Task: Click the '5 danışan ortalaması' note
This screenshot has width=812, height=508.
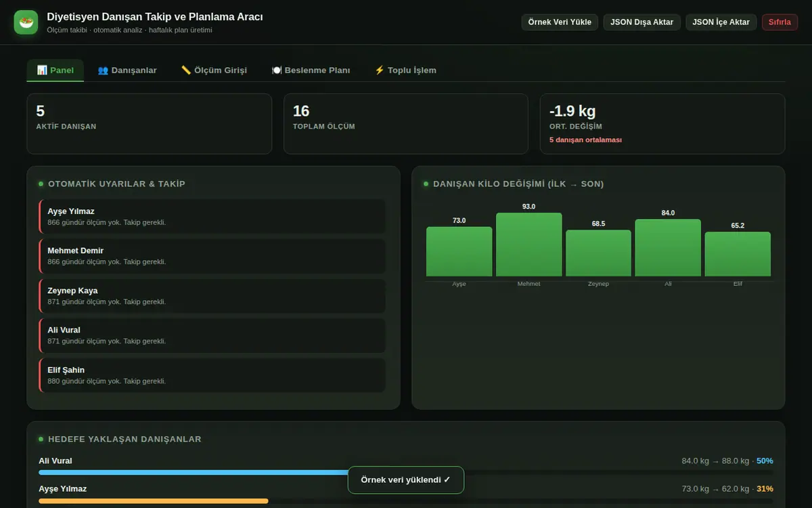Action: tap(585, 140)
